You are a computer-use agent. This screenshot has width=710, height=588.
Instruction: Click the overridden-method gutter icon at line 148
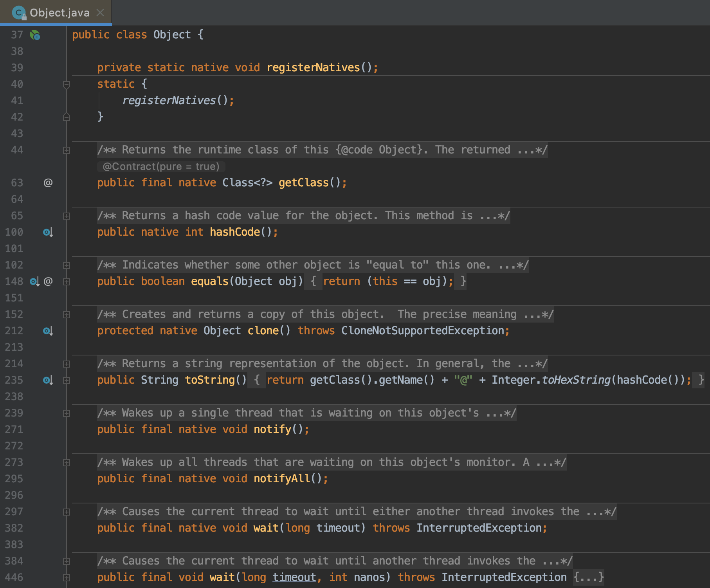35,281
